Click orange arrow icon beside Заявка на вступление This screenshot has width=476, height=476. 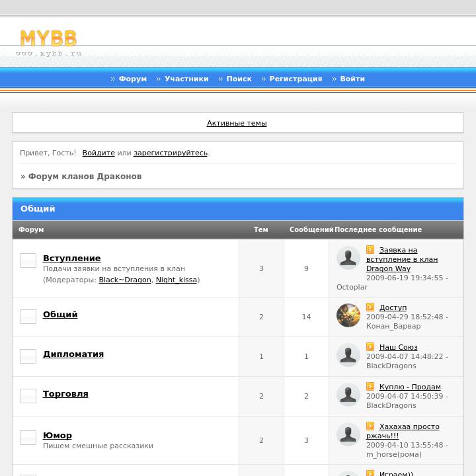coord(370,249)
